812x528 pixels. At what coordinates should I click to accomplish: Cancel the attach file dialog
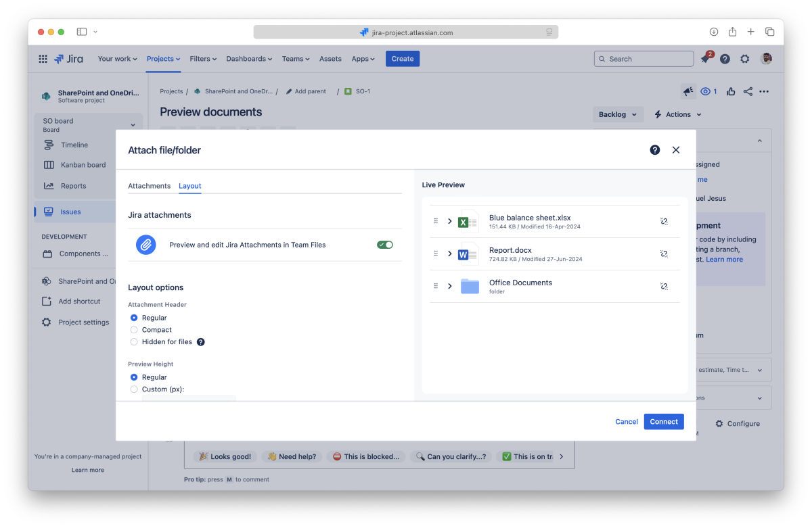pyautogui.click(x=626, y=422)
